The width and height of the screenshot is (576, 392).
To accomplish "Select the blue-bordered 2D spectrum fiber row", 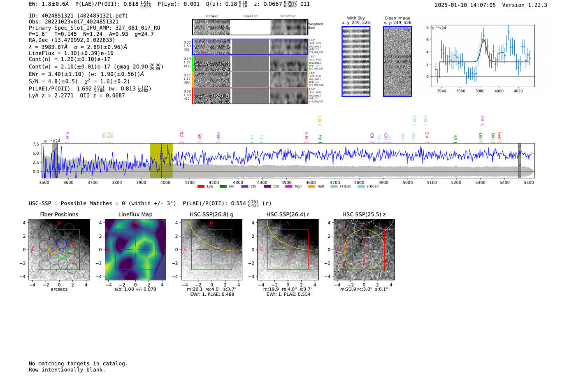I will [x=250, y=47].
